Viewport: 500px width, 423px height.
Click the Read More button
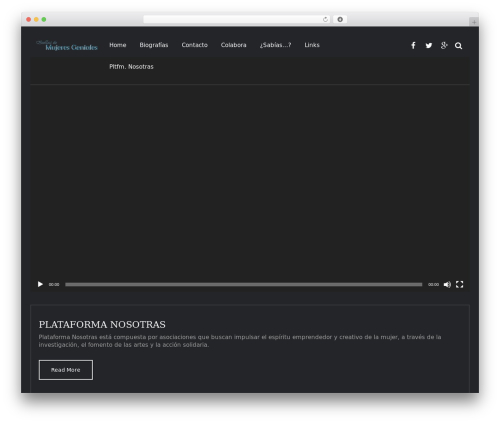[x=66, y=370]
